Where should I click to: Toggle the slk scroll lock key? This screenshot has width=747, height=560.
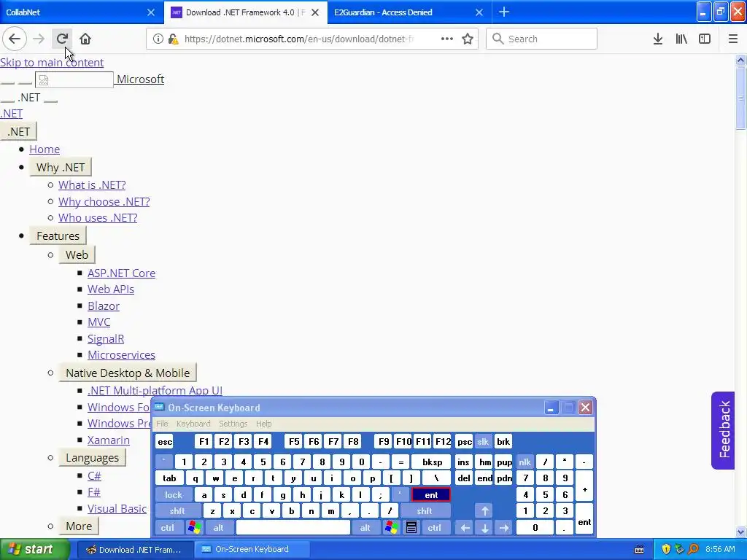click(x=483, y=441)
